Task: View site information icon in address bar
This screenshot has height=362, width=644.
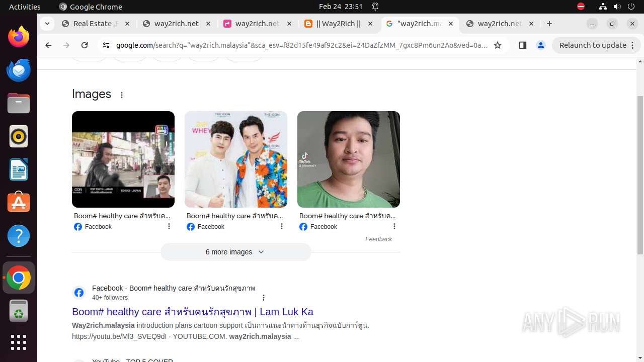Action: pos(106,45)
